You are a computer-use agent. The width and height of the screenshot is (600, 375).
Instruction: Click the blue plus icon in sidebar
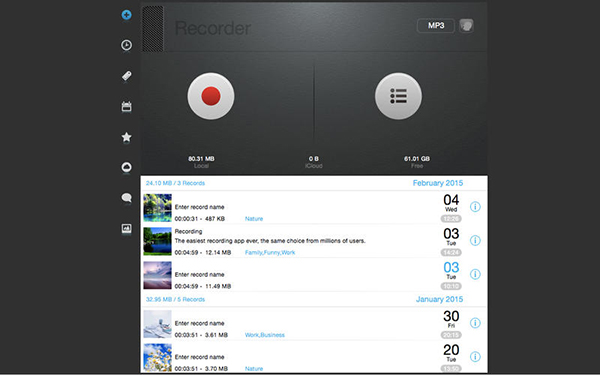pyautogui.click(x=126, y=15)
